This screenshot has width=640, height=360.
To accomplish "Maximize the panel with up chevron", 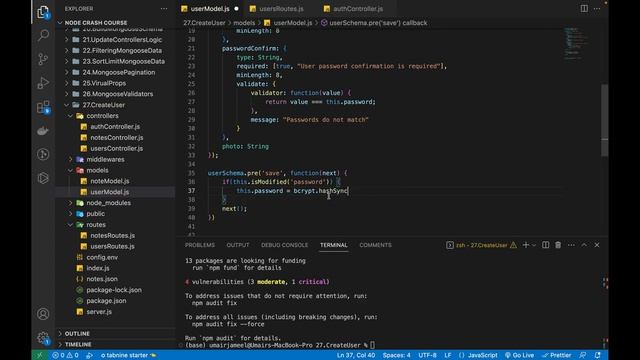I will [584, 245].
